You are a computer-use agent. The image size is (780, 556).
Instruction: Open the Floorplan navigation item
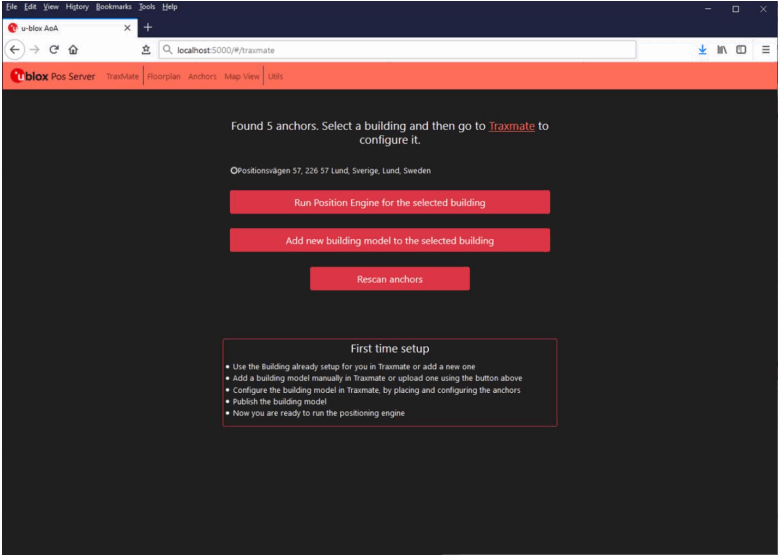tap(164, 76)
